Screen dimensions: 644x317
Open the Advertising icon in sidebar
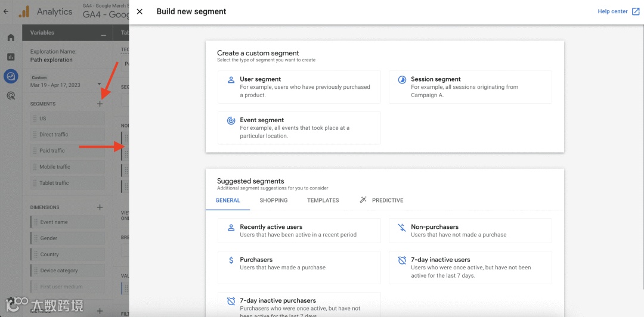pos(11,95)
